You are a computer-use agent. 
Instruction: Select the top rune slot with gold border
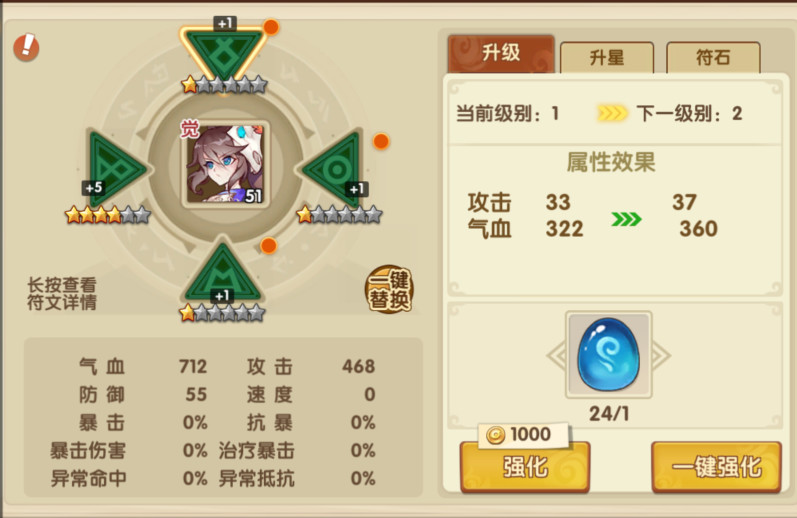[224, 53]
